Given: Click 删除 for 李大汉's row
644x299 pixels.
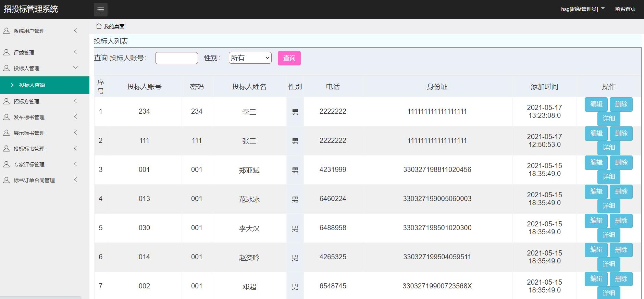Looking at the screenshot, I should [621, 221].
